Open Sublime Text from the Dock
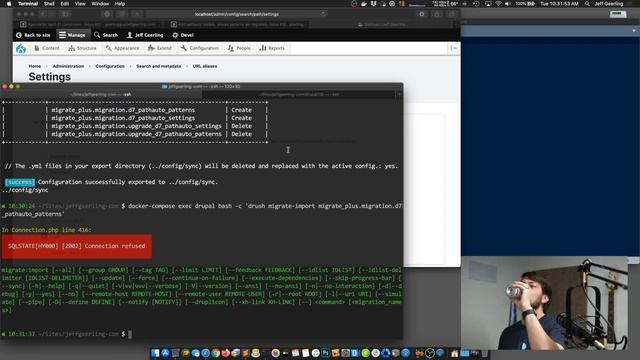Image resolution: width=640 pixels, height=360 pixels. [246, 353]
